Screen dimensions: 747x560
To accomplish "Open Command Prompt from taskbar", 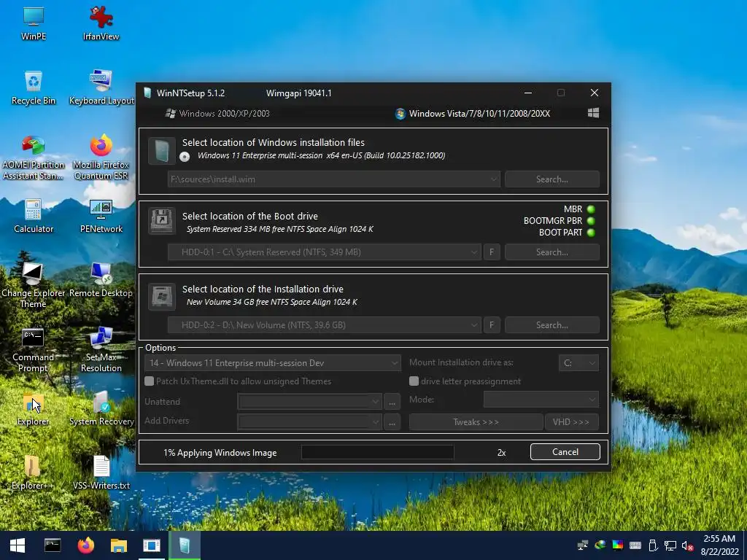I will [x=53, y=545].
